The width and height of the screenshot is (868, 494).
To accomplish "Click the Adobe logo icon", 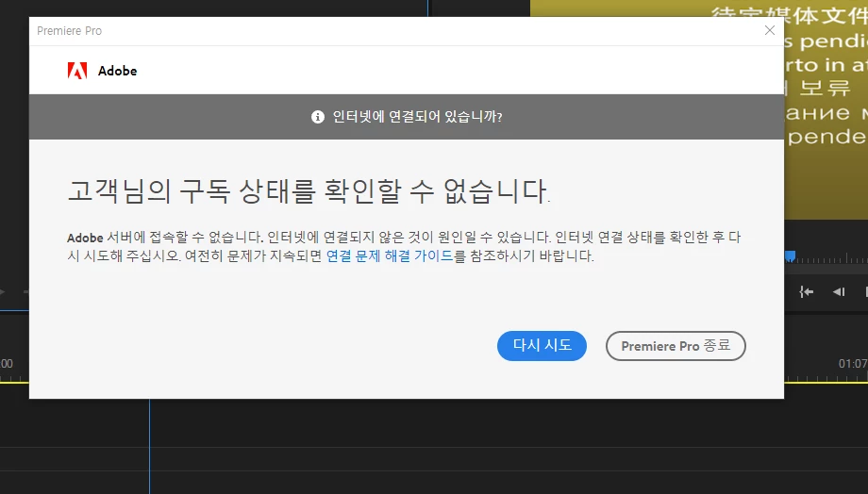I will (x=77, y=71).
